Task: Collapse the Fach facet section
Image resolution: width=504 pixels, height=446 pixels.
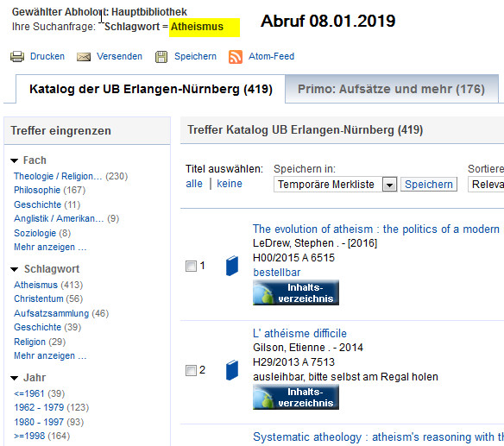Action: pyautogui.click(x=15, y=160)
